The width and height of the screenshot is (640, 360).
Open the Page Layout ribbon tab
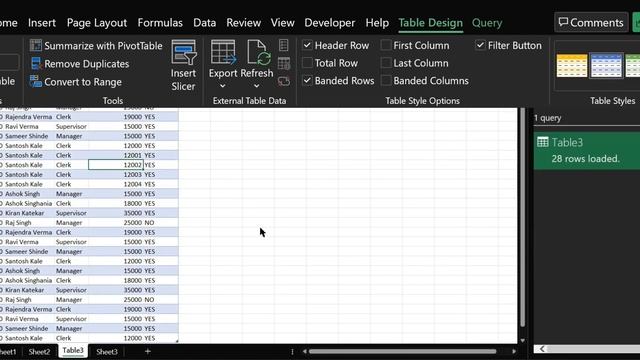(97, 23)
